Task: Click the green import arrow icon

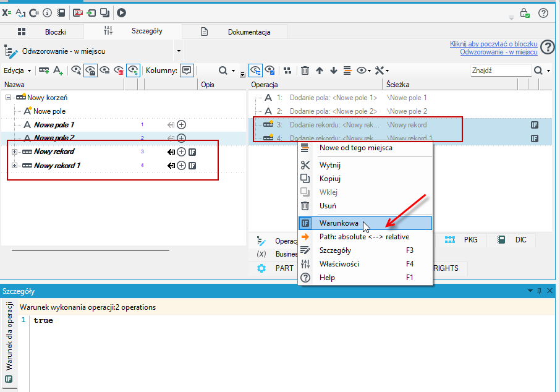Action: [x=91, y=13]
